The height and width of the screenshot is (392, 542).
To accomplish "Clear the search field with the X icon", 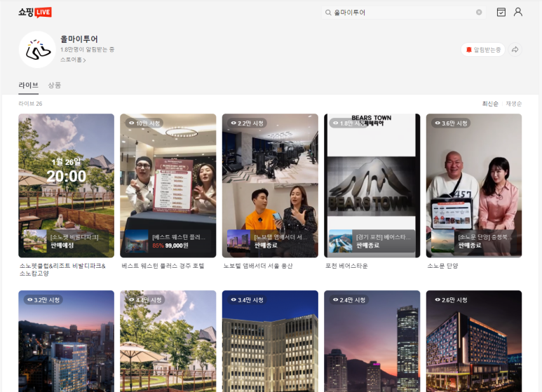I will click(479, 13).
